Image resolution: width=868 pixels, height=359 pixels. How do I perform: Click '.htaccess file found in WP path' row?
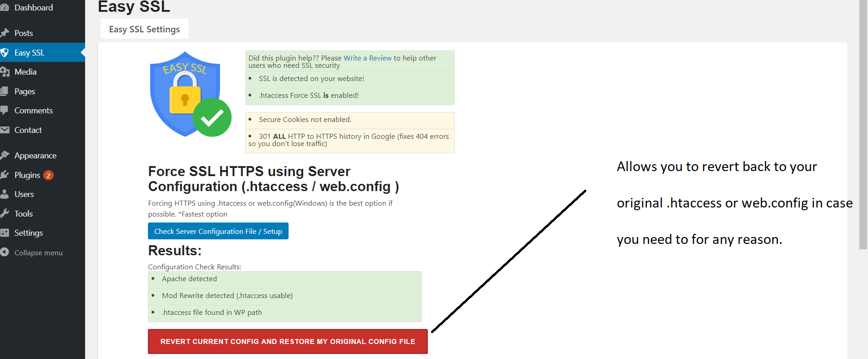(285, 313)
